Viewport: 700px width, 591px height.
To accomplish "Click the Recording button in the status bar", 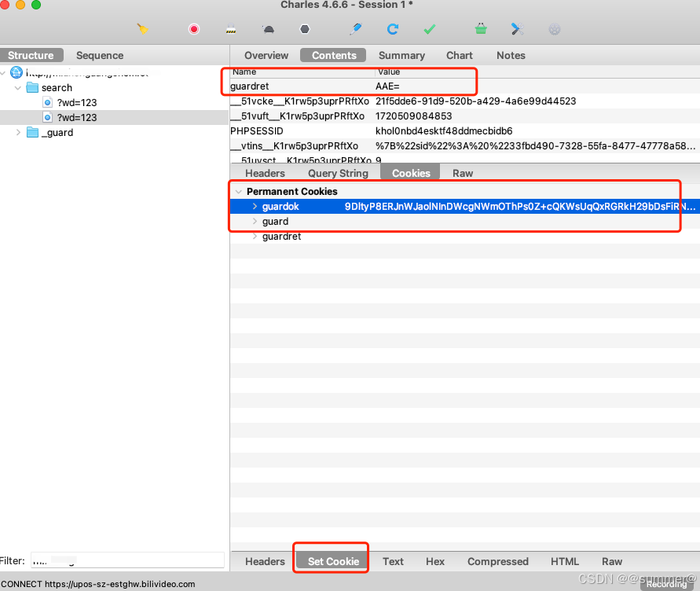I will coord(666,584).
